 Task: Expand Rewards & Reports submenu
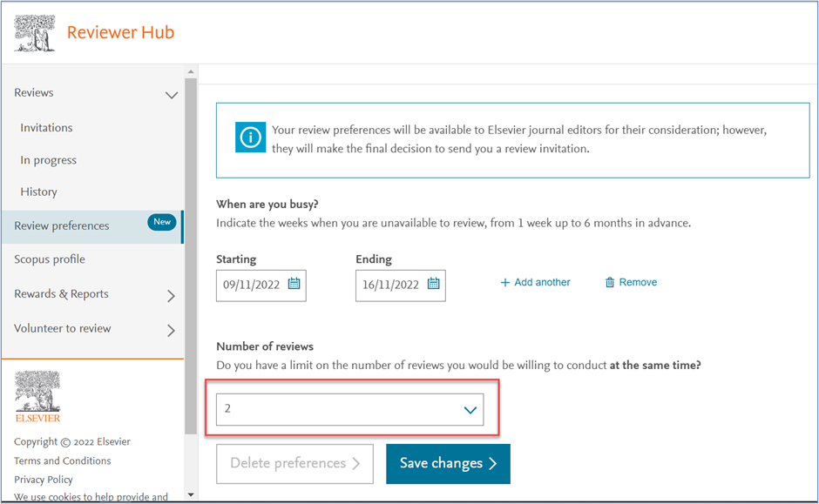pyautogui.click(x=171, y=296)
